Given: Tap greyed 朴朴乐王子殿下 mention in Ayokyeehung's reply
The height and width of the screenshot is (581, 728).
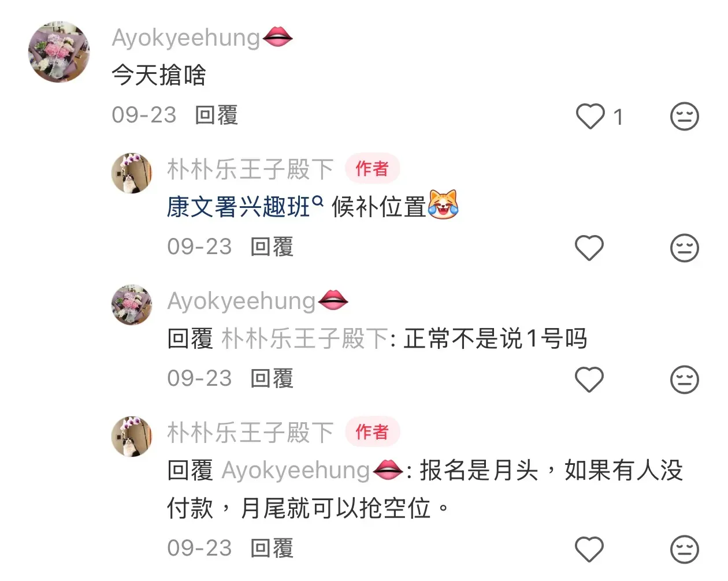Looking at the screenshot, I should [304, 339].
